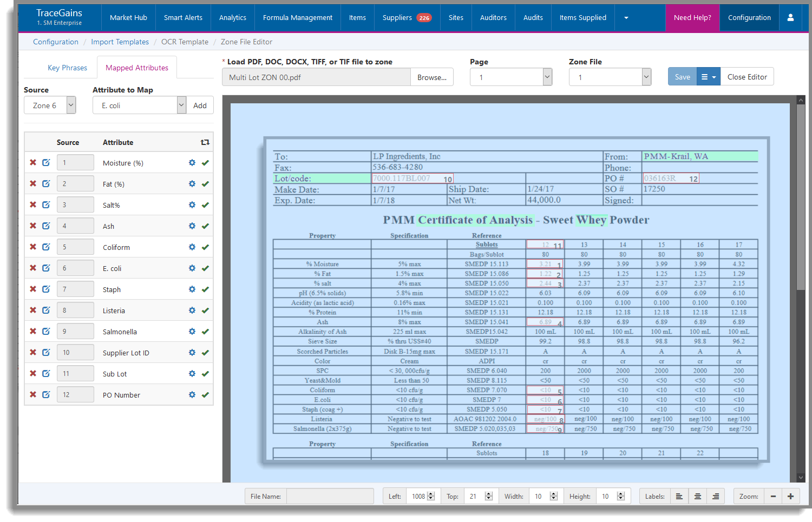The height and width of the screenshot is (522, 812).
Task: Go to the Import Templates breadcrumb link
Action: [x=120, y=42]
